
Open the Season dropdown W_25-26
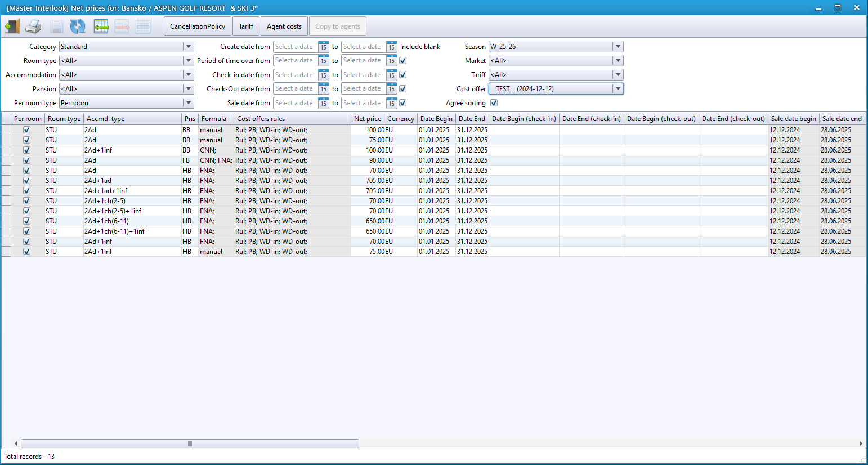pos(618,47)
